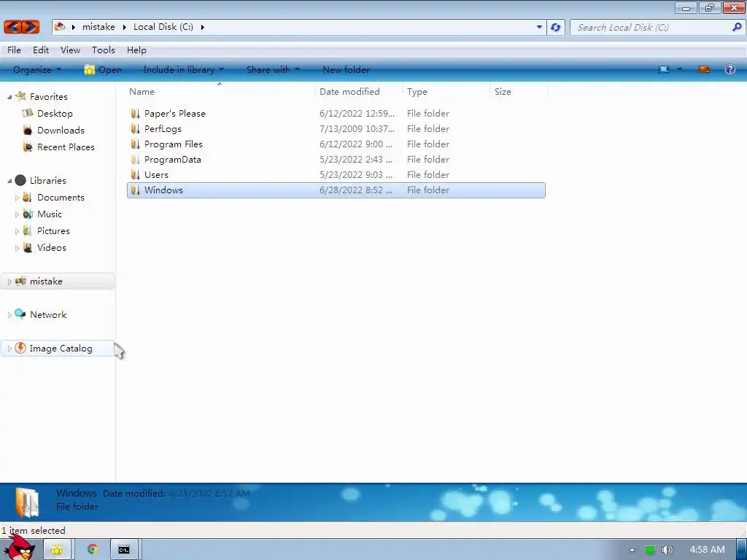Open the Include in library dropdown
Image resolution: width=747 pixels, height=560 pixels.
point(183,69)
